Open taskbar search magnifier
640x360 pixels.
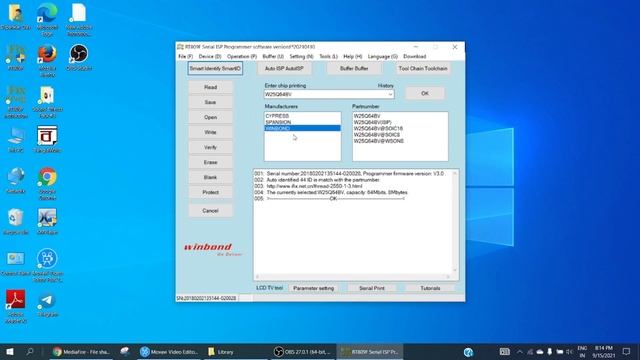[x=30, y=351]
